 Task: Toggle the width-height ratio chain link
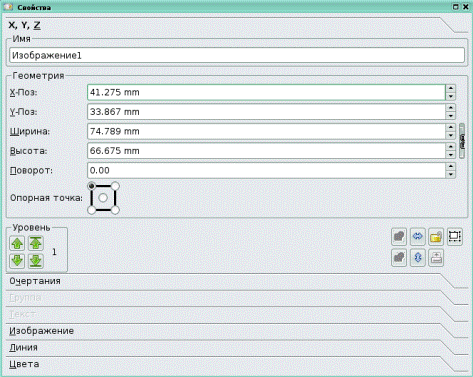click(x=462, y=141)
